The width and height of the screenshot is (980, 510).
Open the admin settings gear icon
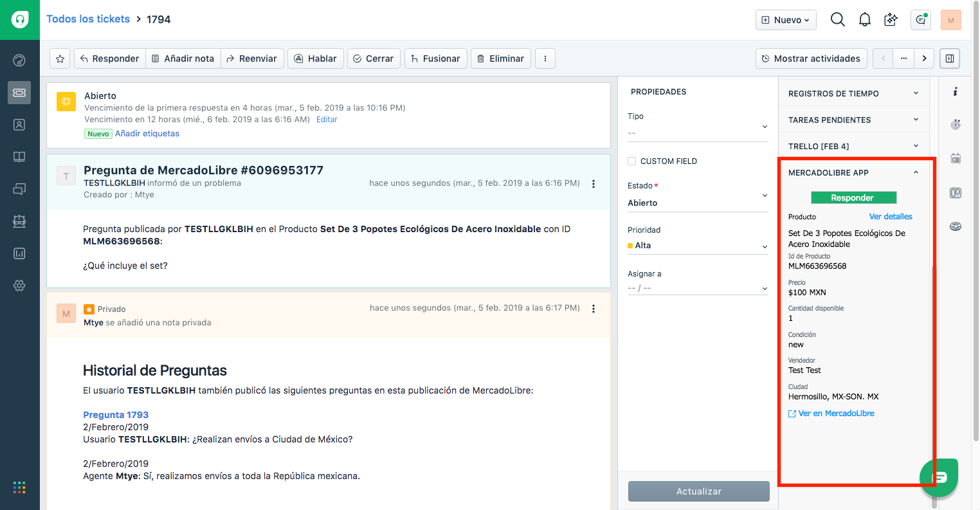click(19, 286)
